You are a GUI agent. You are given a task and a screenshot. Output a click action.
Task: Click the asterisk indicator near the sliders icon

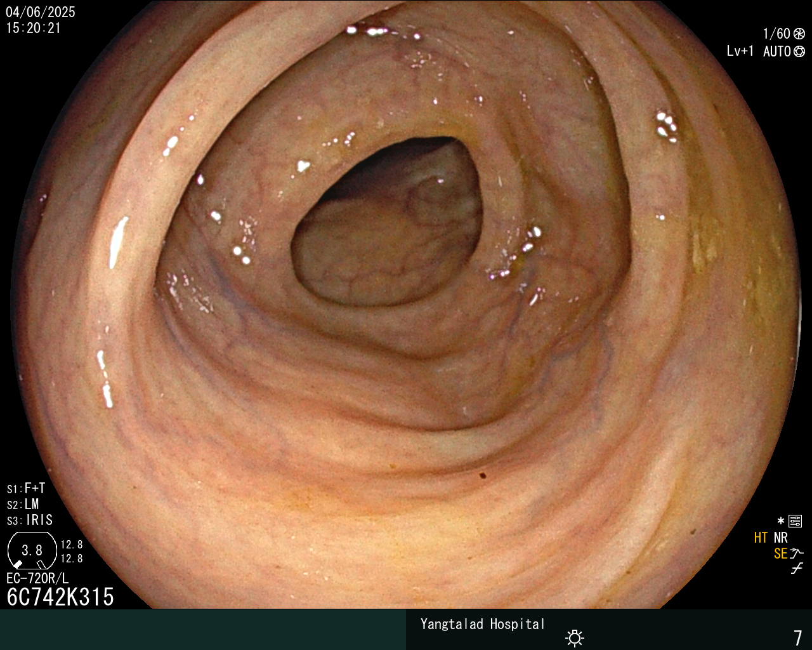[x=781, y=521]
